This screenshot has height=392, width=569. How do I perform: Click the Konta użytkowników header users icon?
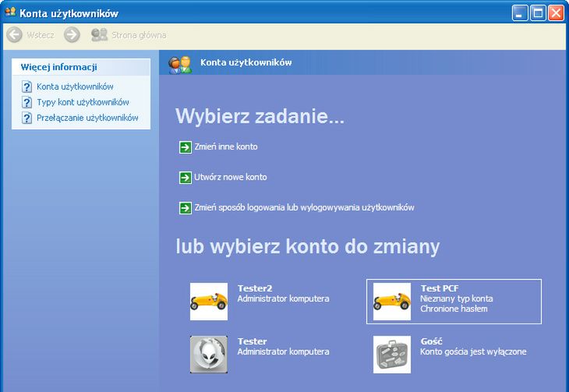click(179, 65)
